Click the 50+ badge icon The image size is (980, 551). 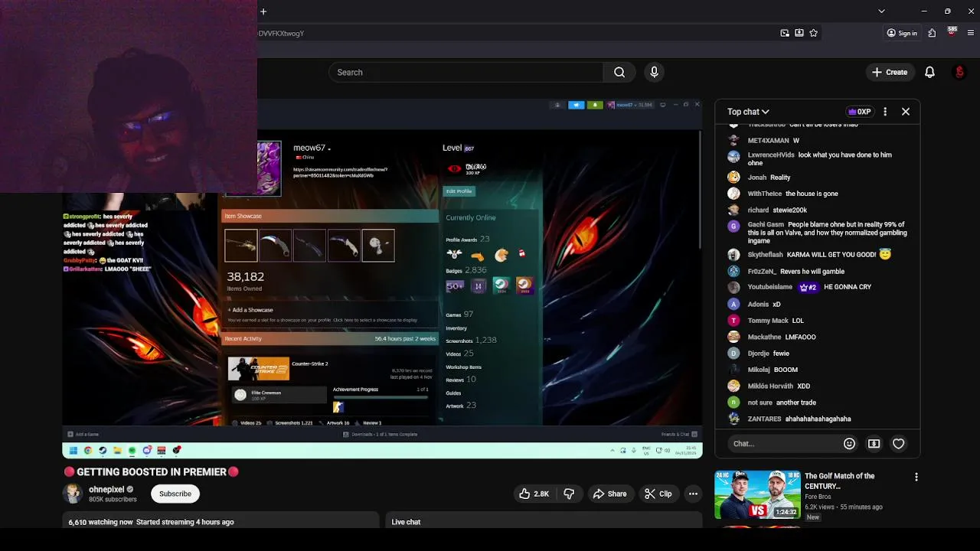click(455, 286)
